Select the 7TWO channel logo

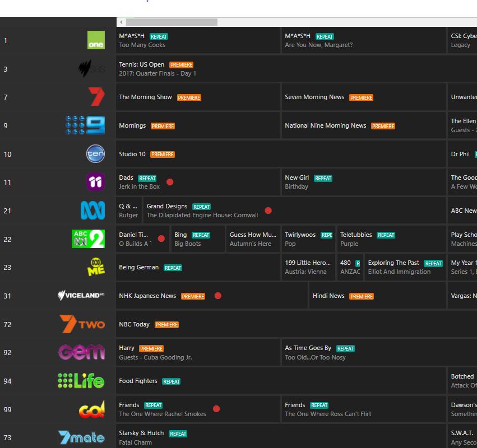[x=82, y=324]
